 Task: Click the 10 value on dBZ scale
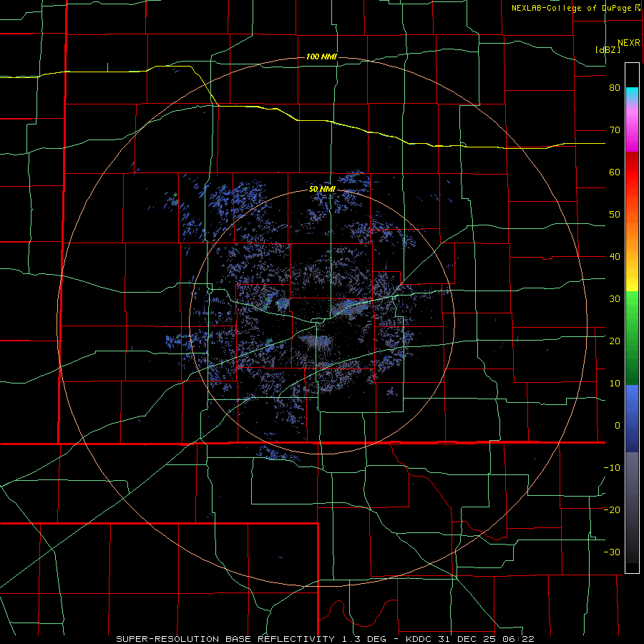(x=615, y=384)
